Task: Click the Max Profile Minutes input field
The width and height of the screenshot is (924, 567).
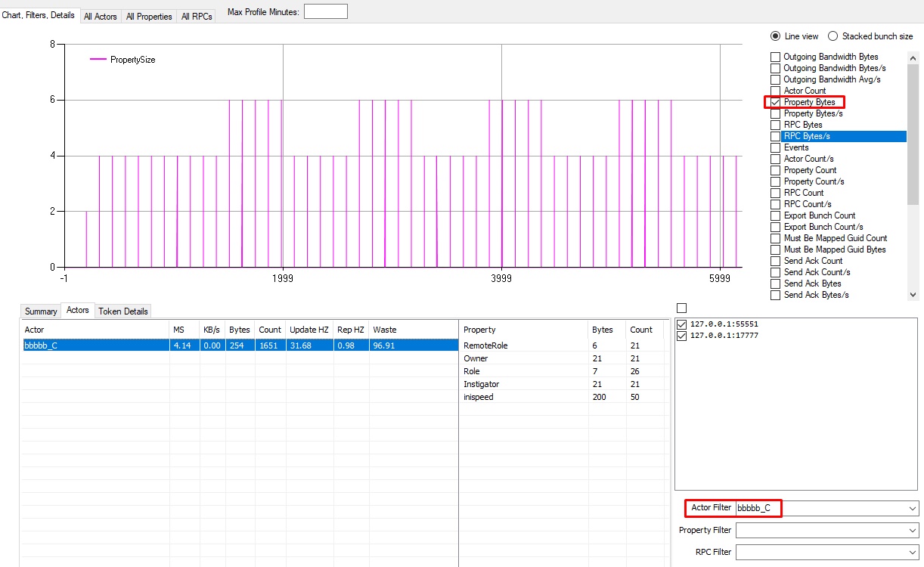Action: pyautogui.click(x=326, y=11)
